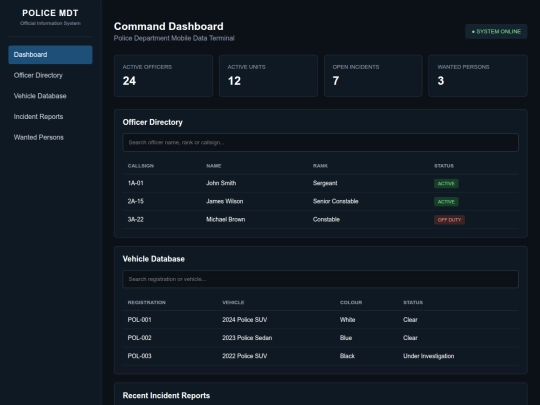Viewport: 540px width, 405px height.
Task: Click James Wilson's ACTIVE status badge
Action: tap(446, 202)
